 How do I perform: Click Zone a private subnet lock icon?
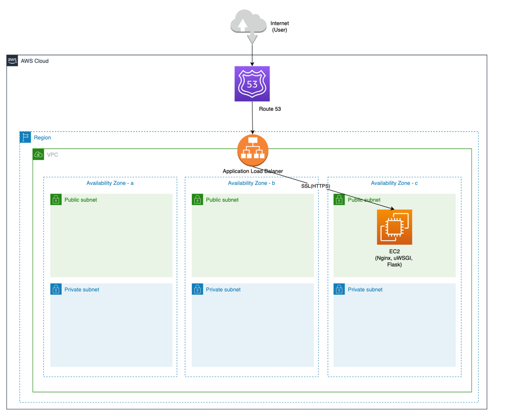click(x=56, y=289)
